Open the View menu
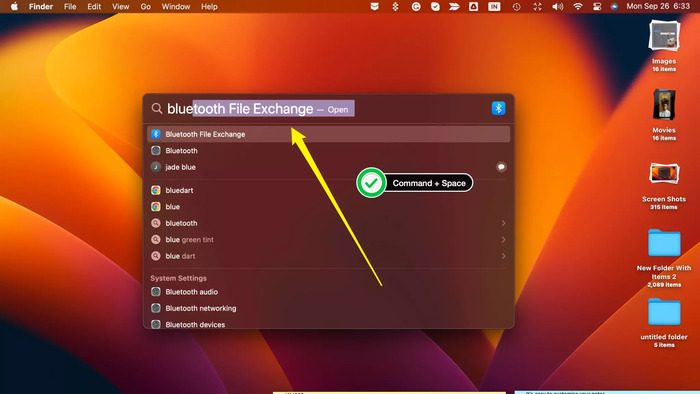The height and width of the screenshot is (394, 700). click(120, 7)
